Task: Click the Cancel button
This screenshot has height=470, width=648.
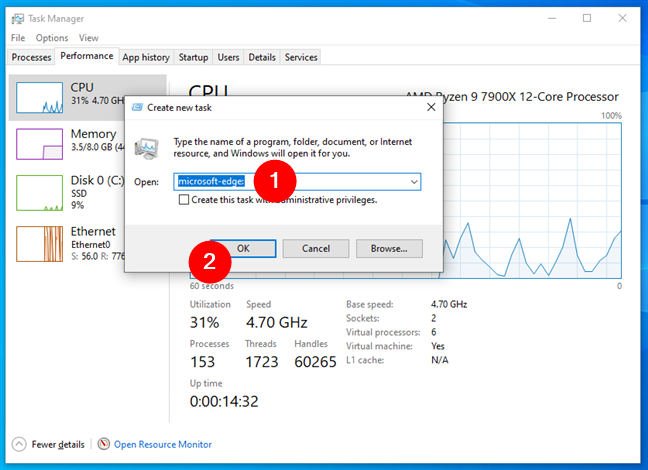Action: click(x=316, y=248)
